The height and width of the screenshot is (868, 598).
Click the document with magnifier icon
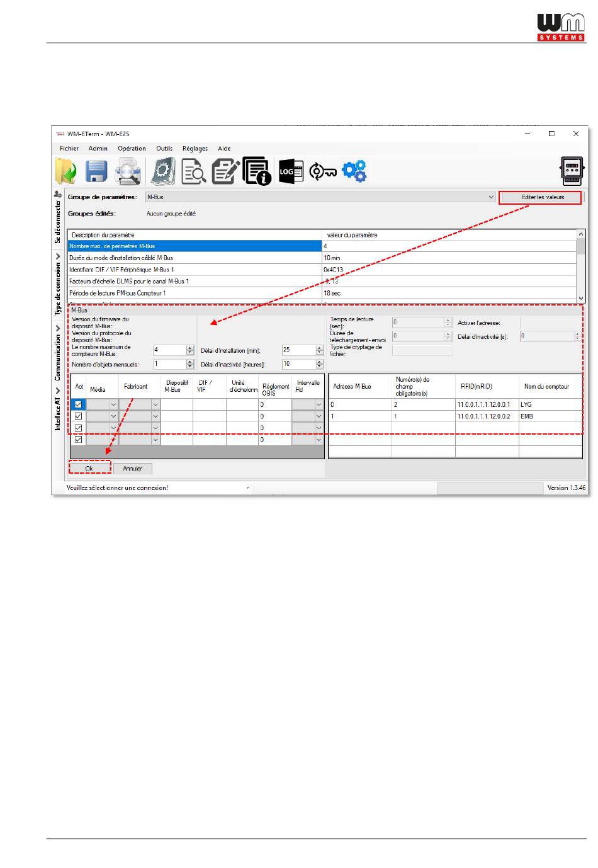194,171
